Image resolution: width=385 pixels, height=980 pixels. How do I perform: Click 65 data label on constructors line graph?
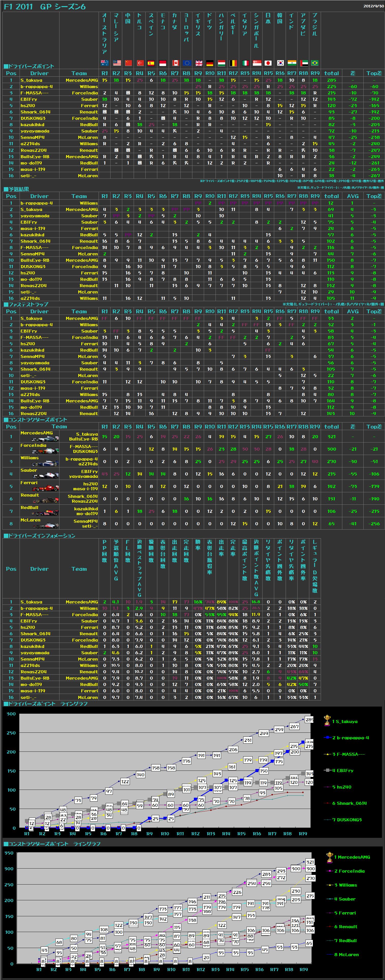(309, 943)
